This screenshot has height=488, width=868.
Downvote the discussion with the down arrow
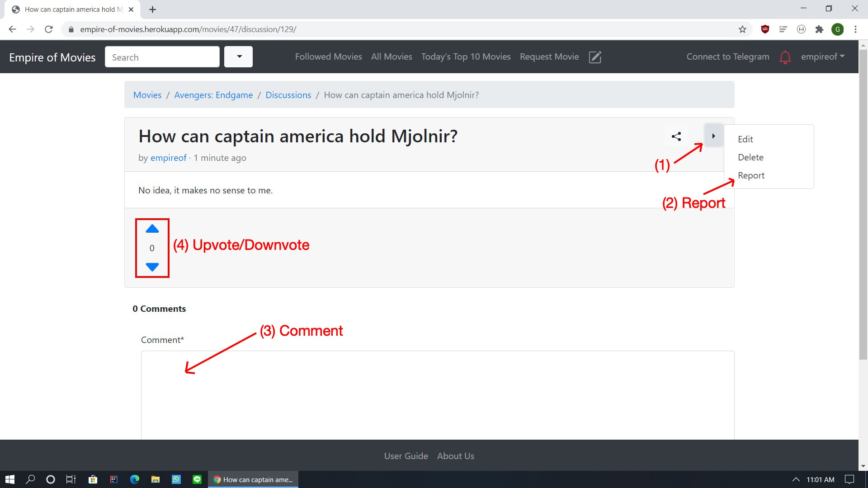coord(152,267)
